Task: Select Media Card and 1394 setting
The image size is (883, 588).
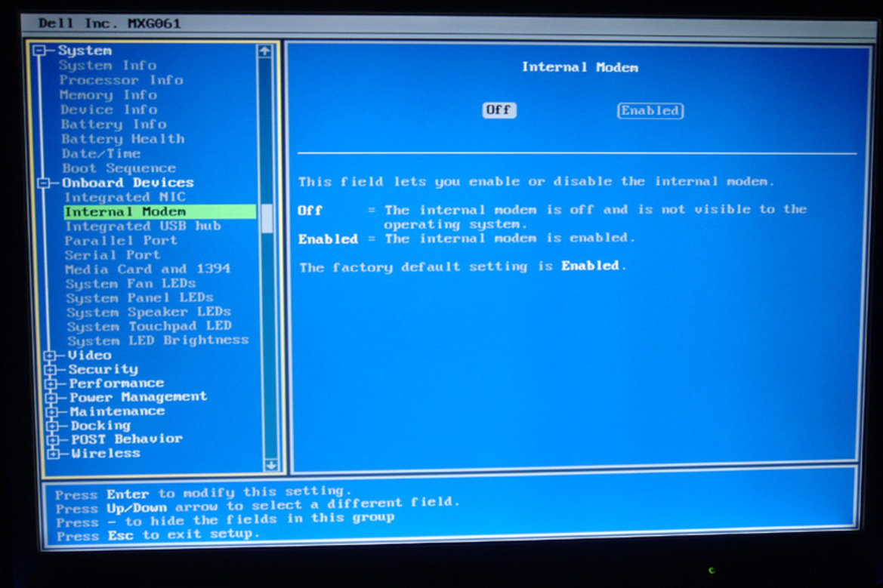Action: [147, 269]
